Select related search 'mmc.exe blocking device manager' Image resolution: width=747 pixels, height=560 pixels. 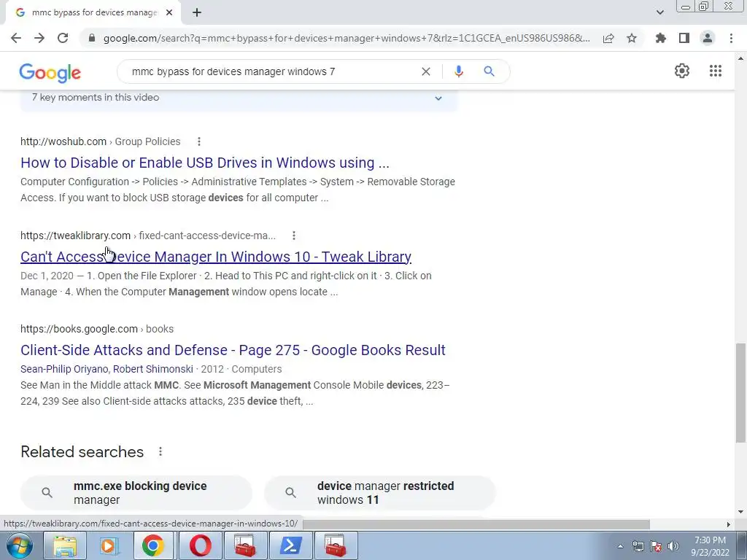[136, 493]
